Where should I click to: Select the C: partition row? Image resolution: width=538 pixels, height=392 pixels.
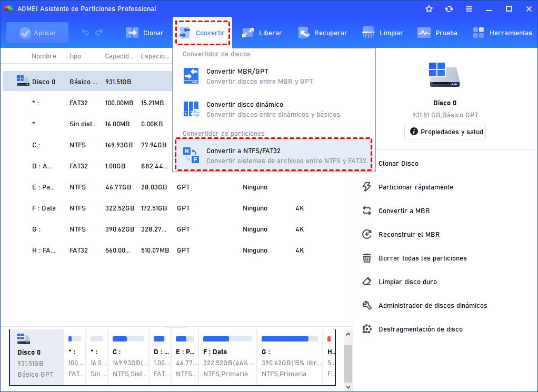88,145
